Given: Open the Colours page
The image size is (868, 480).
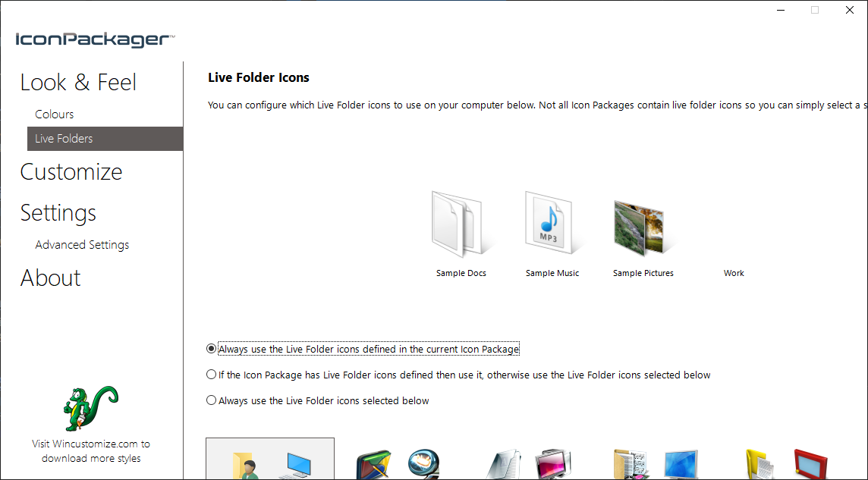Looking at the screenshot, I should coord(55,115).
